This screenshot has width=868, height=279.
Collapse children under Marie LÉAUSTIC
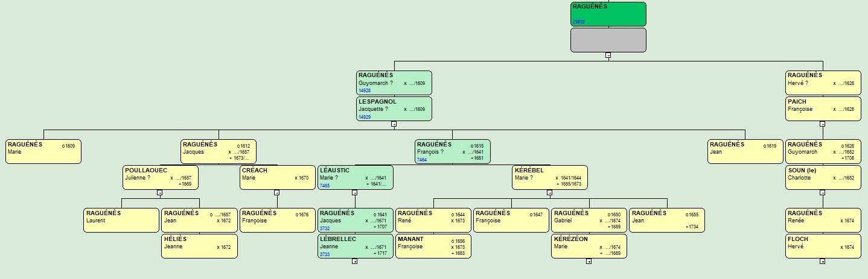(x=354, y=192)
